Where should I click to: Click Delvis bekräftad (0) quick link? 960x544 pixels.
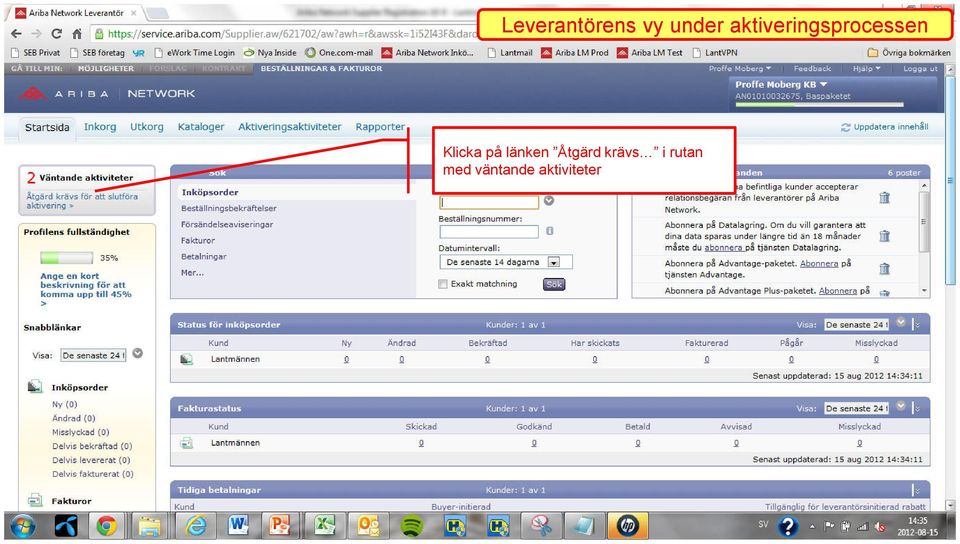[x=92, y=446]
